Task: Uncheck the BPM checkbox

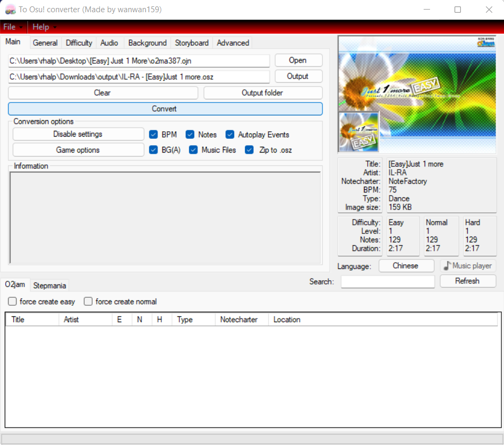Action: point(153,135)
